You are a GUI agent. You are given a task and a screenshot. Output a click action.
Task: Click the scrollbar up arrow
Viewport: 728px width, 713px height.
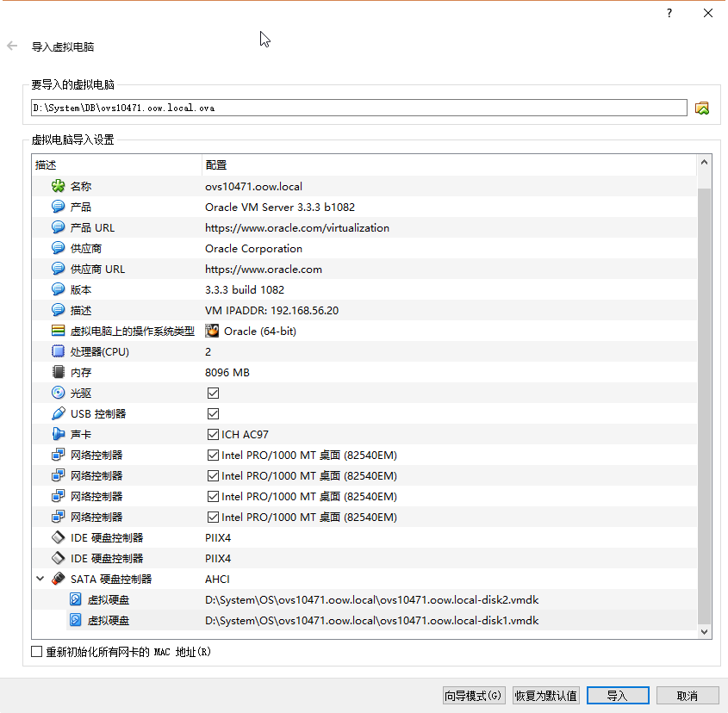click(x=705, y=162)
